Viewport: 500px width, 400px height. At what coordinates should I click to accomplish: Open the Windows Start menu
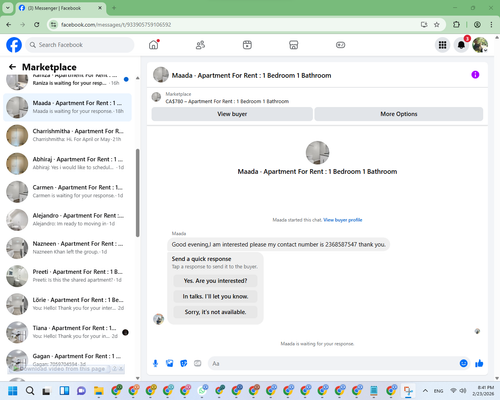click(13, 391)
